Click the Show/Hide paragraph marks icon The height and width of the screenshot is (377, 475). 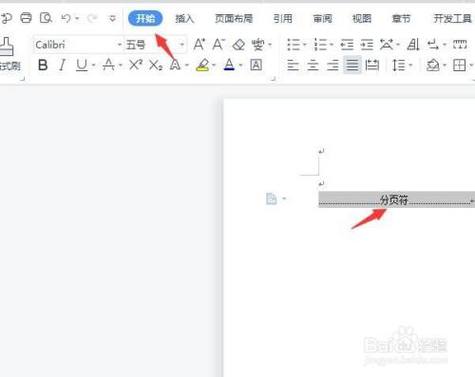433,44
